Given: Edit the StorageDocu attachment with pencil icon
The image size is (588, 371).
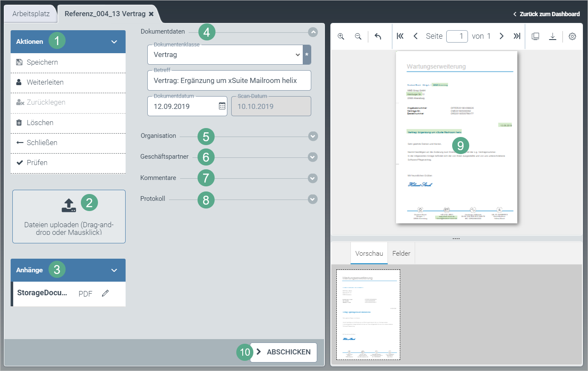Looking at the screenshot, I should (105, 293).
